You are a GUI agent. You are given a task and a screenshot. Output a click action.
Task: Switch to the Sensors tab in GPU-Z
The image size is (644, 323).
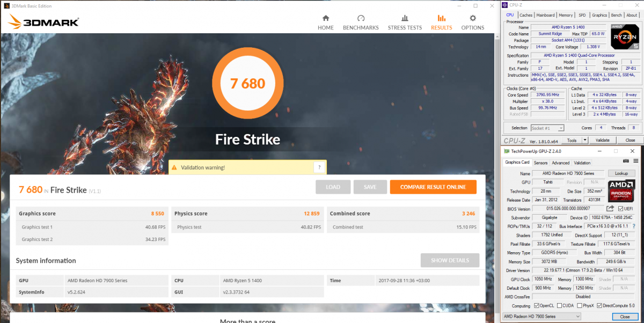click(540, 163)
